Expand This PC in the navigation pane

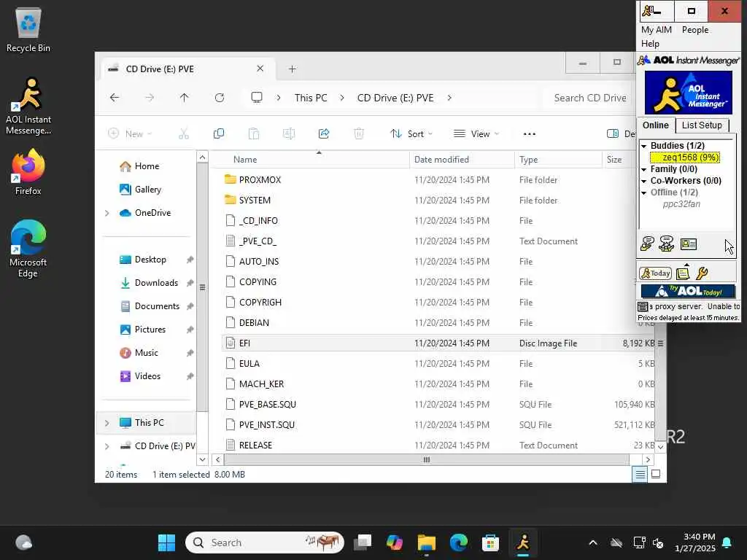(x=107, y=423)
